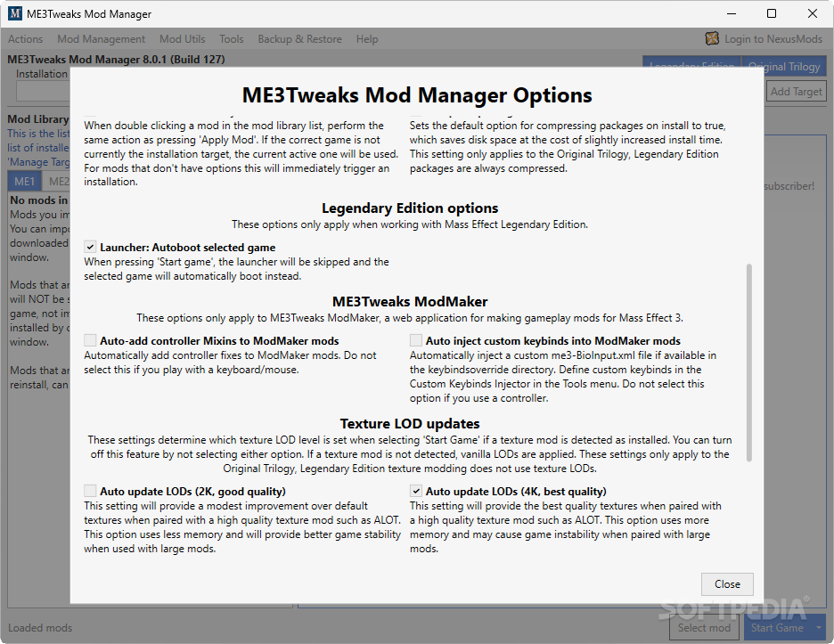Click Login to NexusMods
The width and height of the screenshot is (834, 644).
(x=773, y=39)
